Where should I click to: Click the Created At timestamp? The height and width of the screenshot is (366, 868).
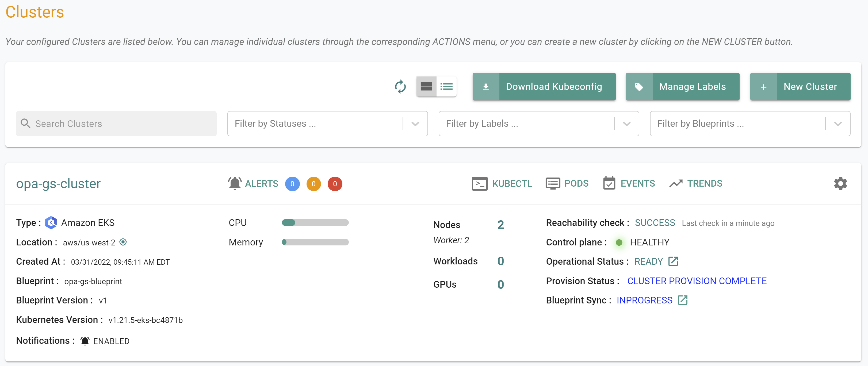tap(120, 262)
